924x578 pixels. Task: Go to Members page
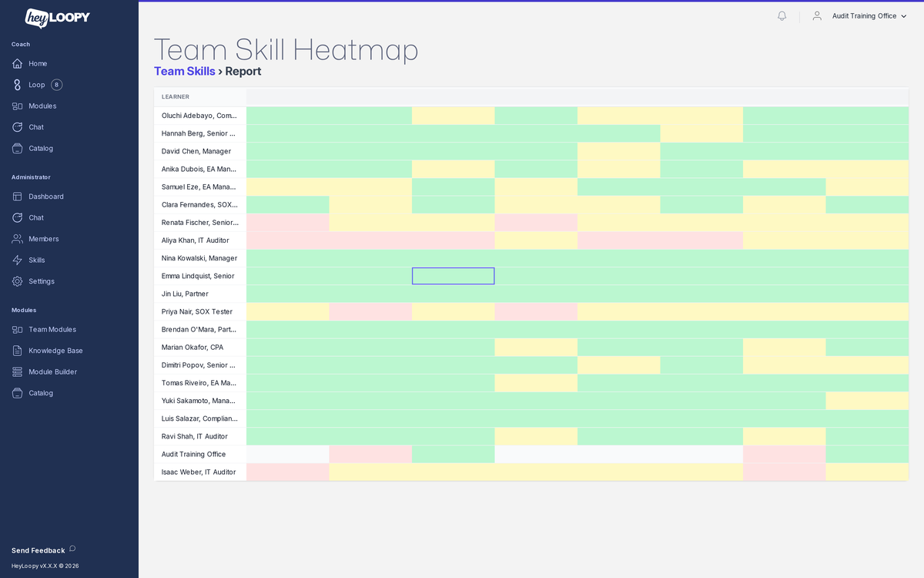coord(44,239)
